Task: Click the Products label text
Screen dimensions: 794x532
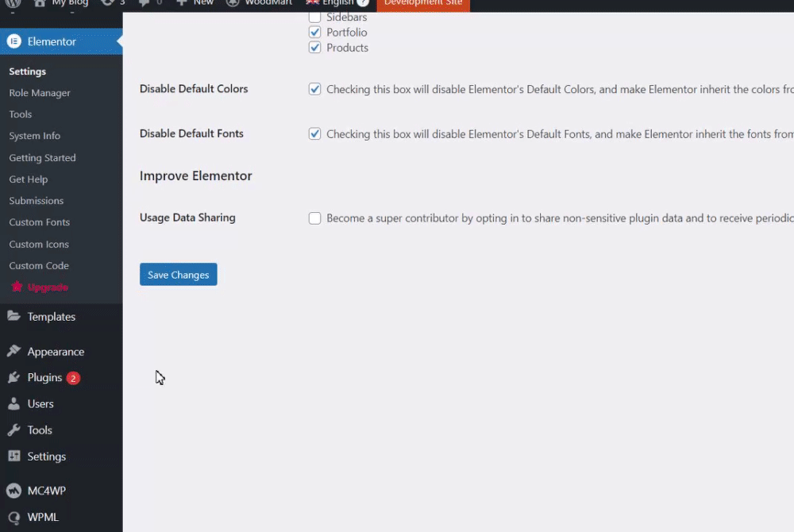Action: tap(347, 48)
